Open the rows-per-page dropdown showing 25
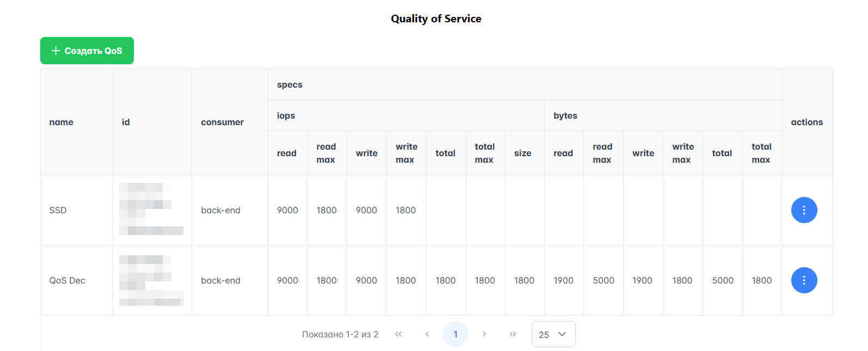The width and height of the screenshot is (868, 351). pos(553,334)
